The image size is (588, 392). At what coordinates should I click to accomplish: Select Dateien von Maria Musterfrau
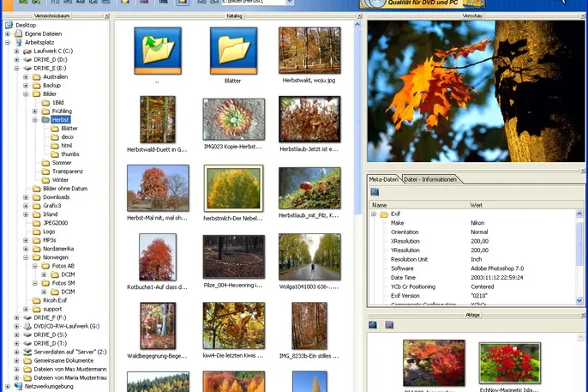(x=70, y=377)
